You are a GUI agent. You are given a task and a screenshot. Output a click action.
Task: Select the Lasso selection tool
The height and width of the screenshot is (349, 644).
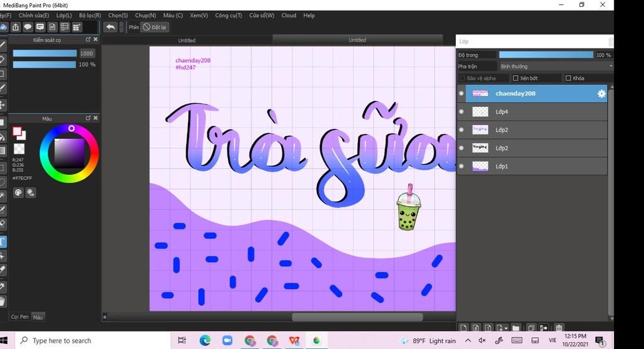coord(3,182)
